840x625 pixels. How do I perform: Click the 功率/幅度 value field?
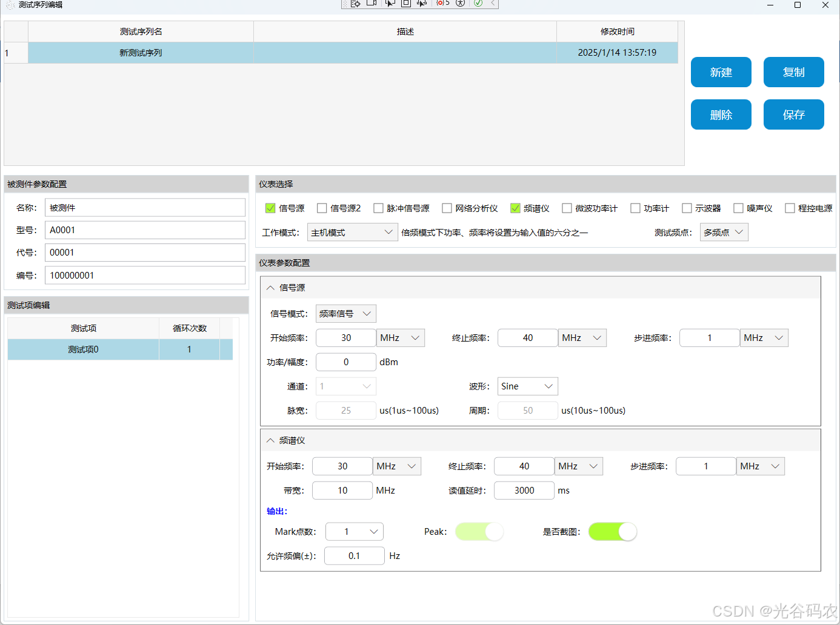346,362
